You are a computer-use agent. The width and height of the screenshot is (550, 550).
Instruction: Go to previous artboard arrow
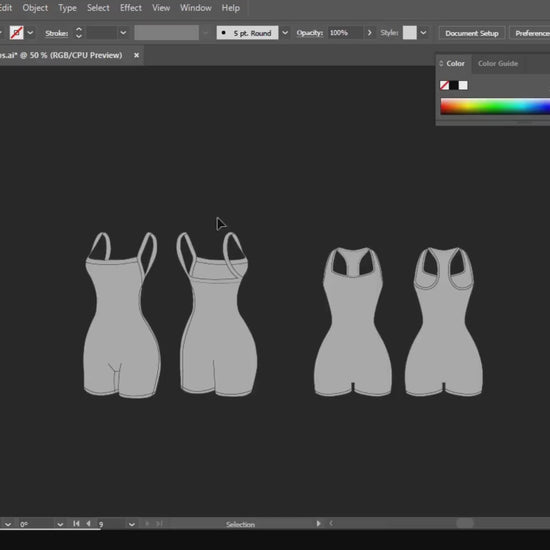click(x=88, y=523)
